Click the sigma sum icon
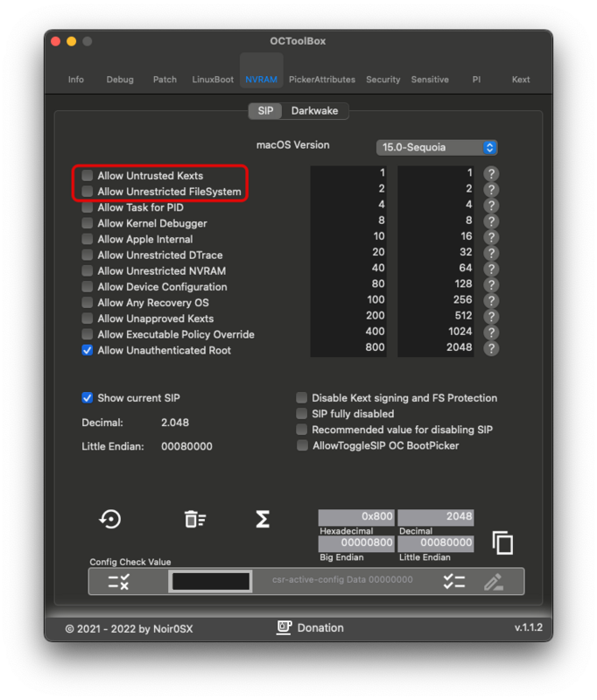 [x=263, y=519]
